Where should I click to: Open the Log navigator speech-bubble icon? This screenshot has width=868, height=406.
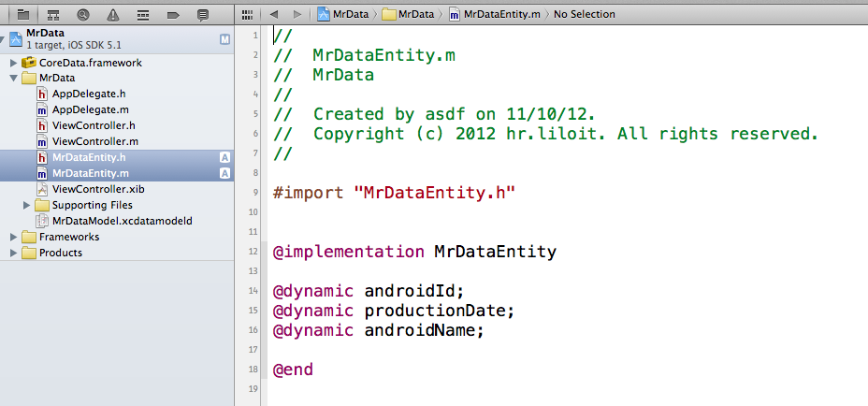(203, 14)
